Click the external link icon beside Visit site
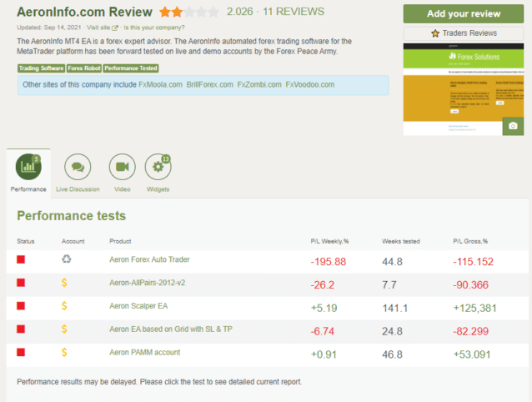 click(115, 28)
